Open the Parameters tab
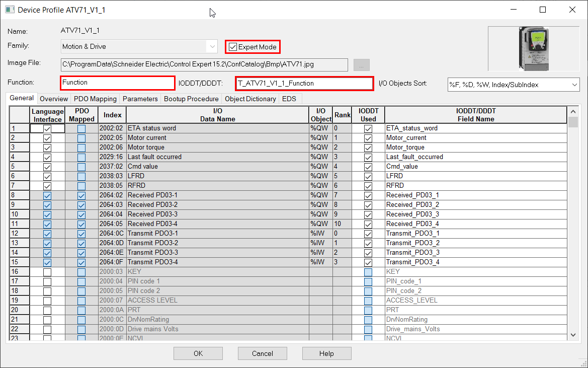 [140, 99]
